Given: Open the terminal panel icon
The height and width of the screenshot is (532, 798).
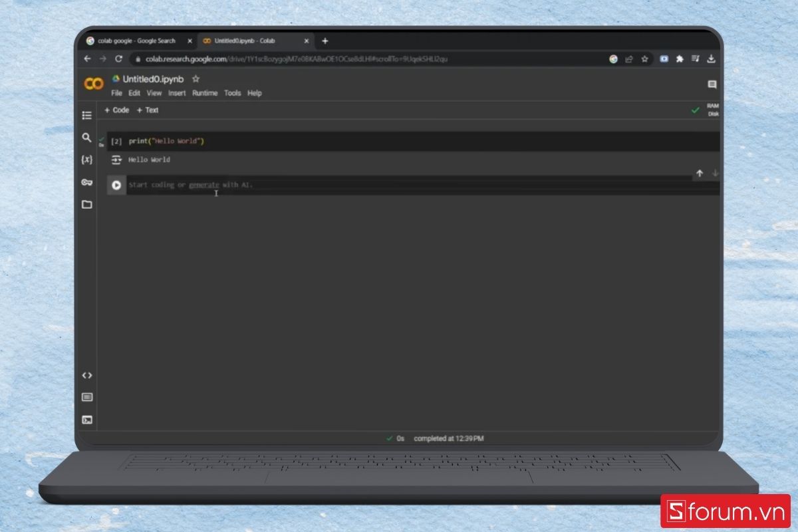Looking at the screenshot, I should (x=86, y=420).
